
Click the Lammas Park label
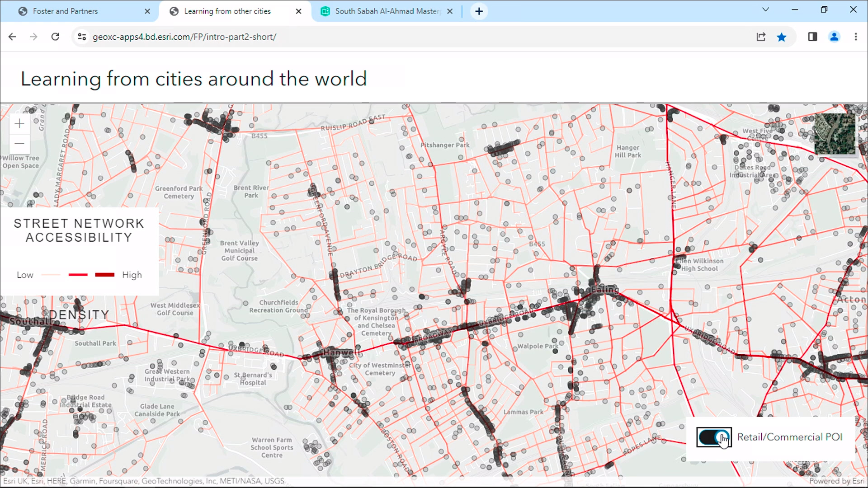click(524, 412)
